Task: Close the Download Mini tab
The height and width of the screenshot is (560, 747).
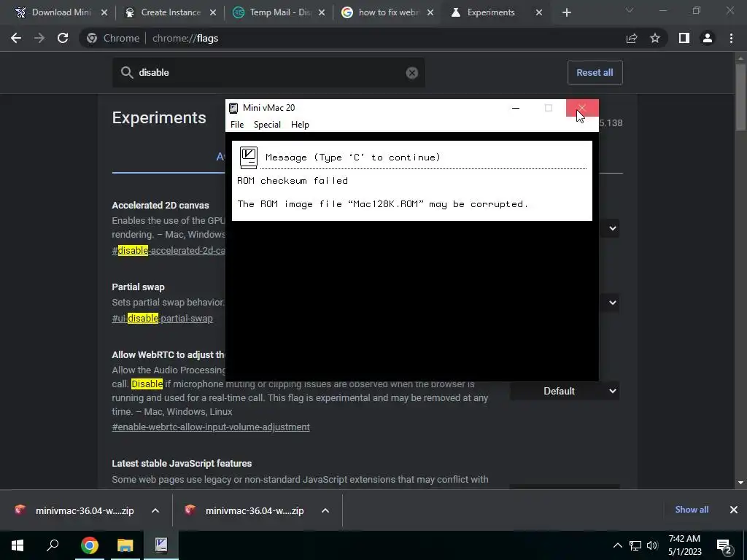Action: pyautogui.click(x=104, y=12)
